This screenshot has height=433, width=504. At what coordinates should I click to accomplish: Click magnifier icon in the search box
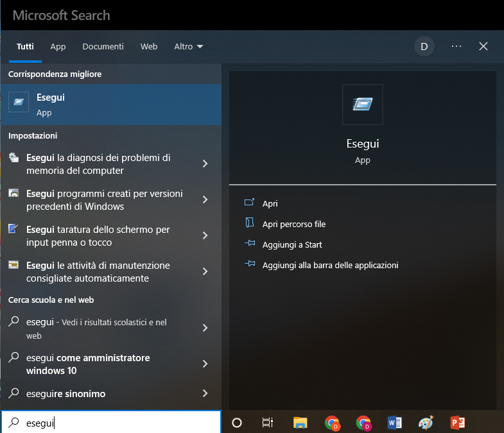coord(14,422)
